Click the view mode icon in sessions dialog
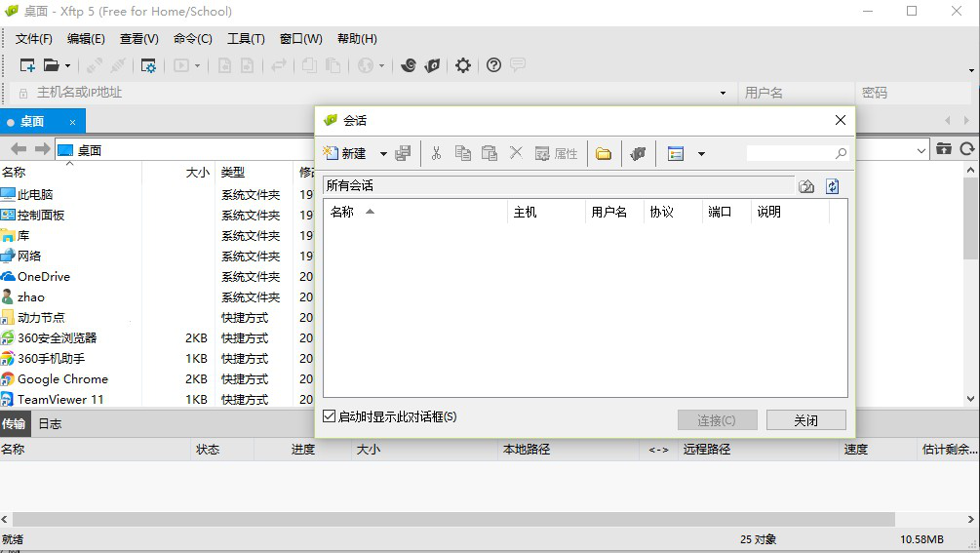Image resolution: width=980 pixels, height=553 pixels. tap(676, 153)
